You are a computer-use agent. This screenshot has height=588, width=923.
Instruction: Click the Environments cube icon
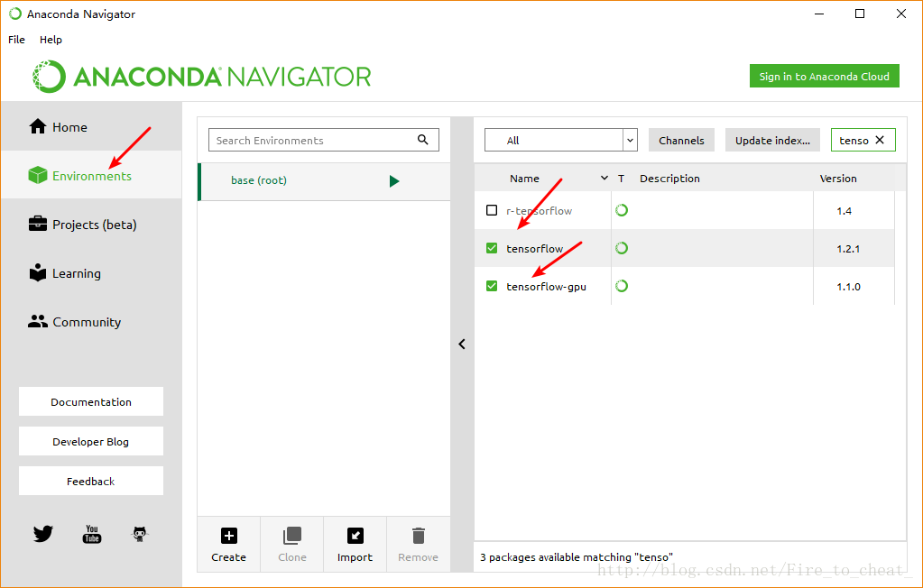click(38, 175)
